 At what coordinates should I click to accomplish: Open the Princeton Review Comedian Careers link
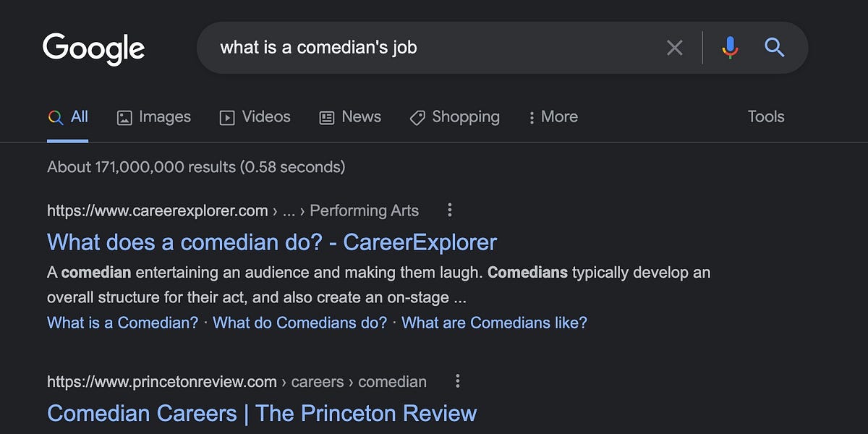(261, 412)
